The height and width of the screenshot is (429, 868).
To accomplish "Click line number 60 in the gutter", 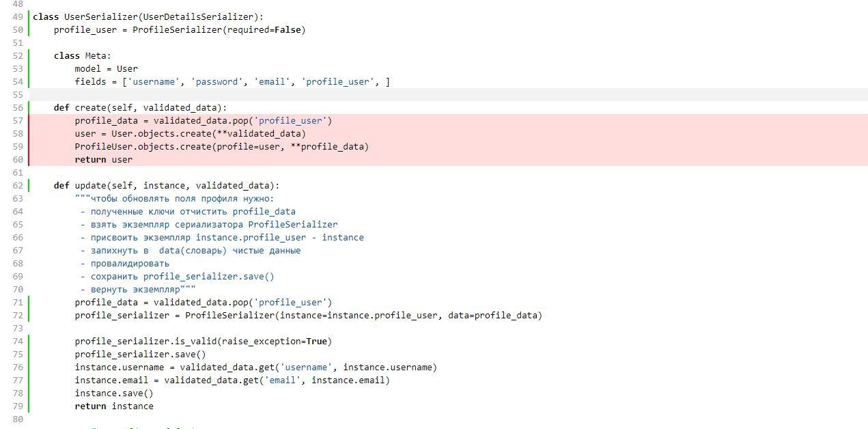I will click(18, 160).
